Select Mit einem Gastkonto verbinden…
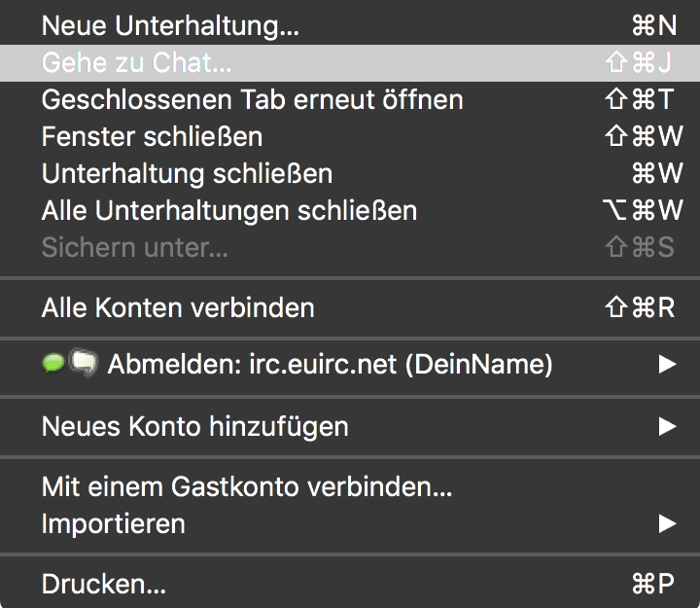 [x=247, y=485]
